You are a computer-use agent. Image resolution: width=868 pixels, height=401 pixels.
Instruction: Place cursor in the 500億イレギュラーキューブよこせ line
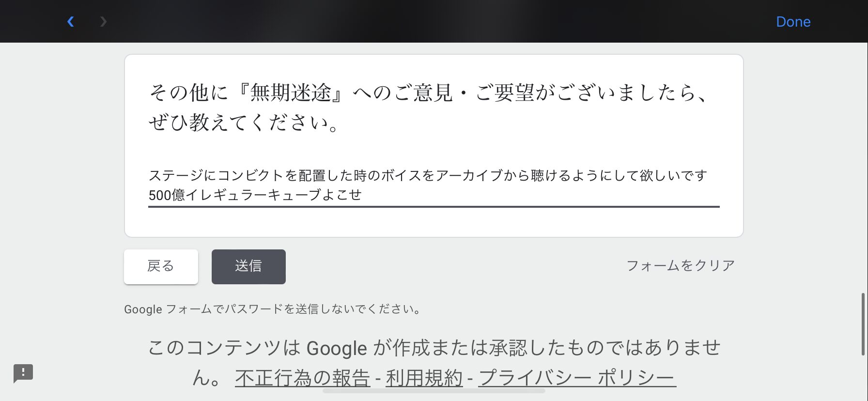click(x=255, y=195)
